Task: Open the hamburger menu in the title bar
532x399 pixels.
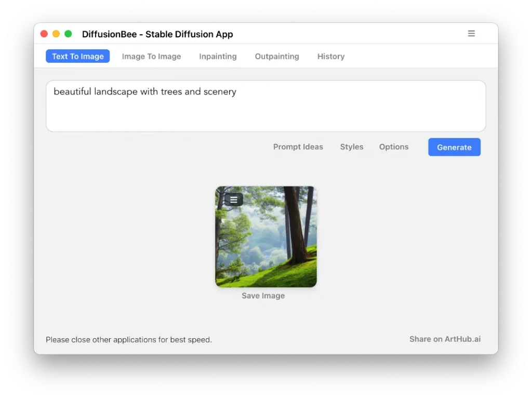Action: [471, 34]
